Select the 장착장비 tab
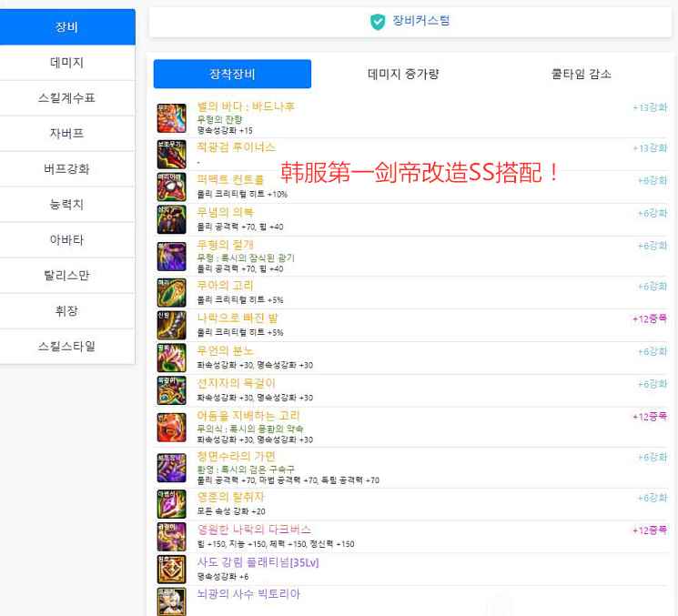 [232, 74]
